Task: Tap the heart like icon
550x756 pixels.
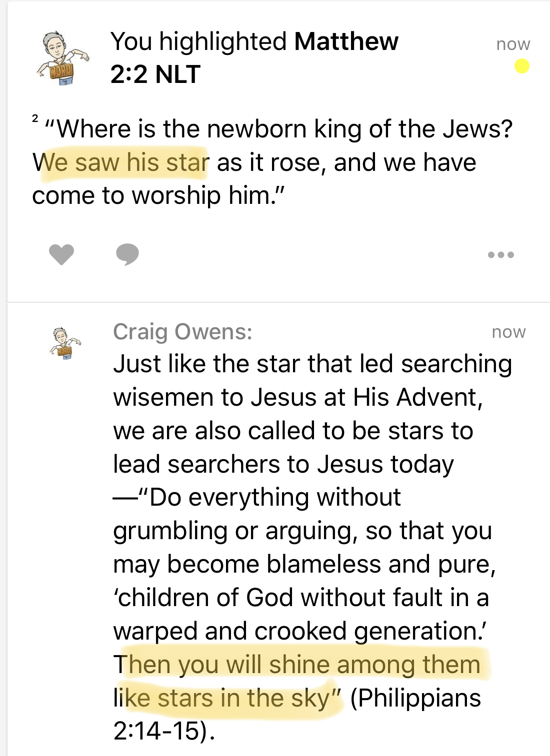Action: click(x=61, y=254)
